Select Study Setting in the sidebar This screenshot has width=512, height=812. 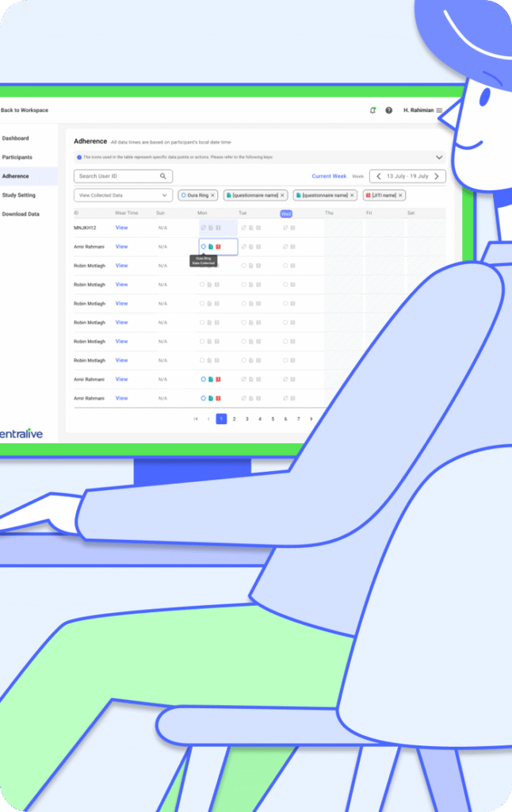18,195
